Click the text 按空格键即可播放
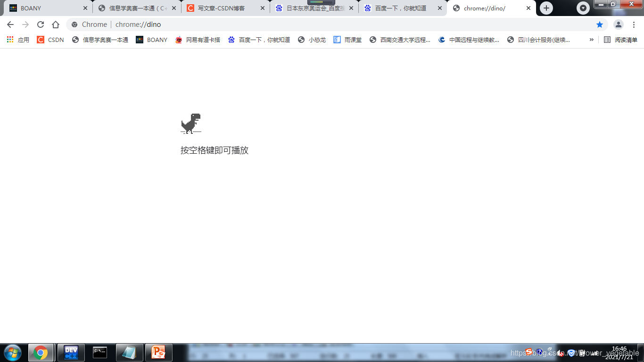Viewport: 644px width, 362px height. (215, 150)
